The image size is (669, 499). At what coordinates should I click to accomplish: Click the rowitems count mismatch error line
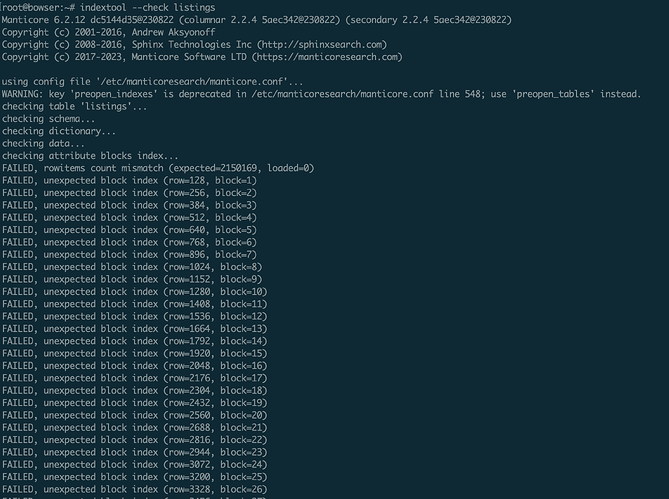point(158,168)
